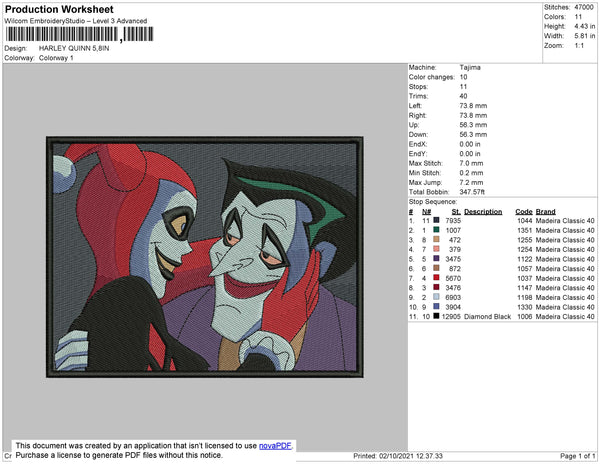Select the salmon pink swatch with 379 stitches
Viewport: 600px width, 464px height.
(x=435, y=249)
